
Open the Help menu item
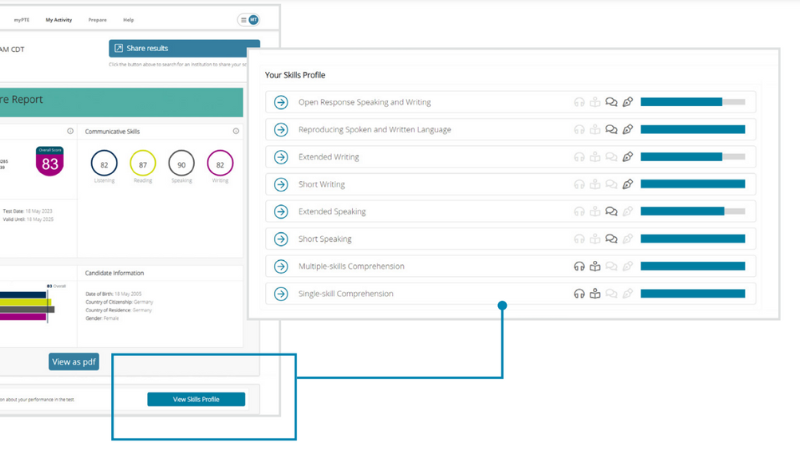[x=128, y=20]
